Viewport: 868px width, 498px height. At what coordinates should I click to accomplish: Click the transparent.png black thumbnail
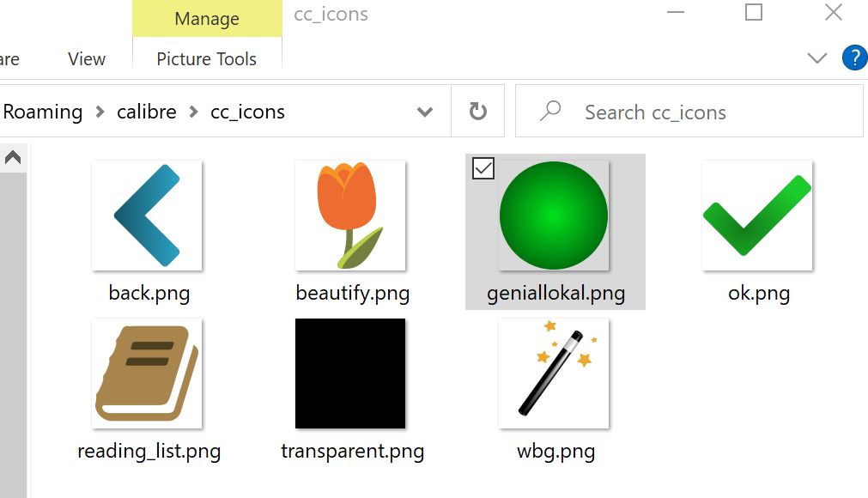350,373
